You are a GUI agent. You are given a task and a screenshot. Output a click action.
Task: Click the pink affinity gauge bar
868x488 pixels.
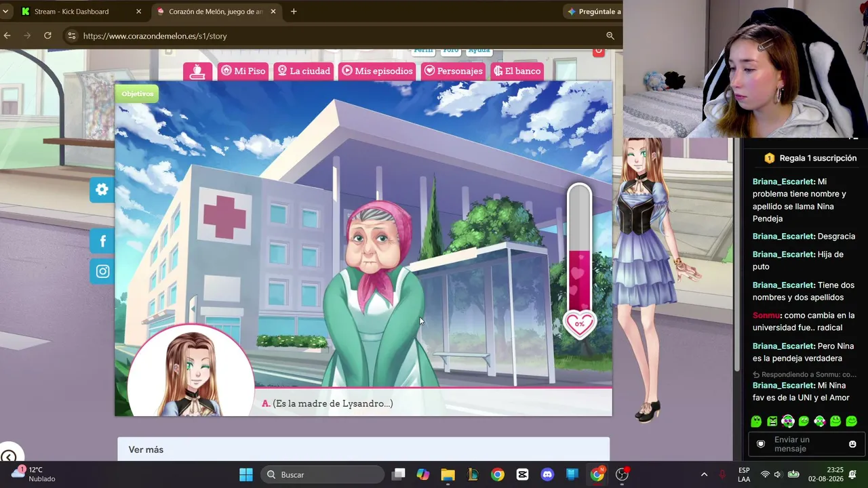pyautogui.click(x=579, y=247)
